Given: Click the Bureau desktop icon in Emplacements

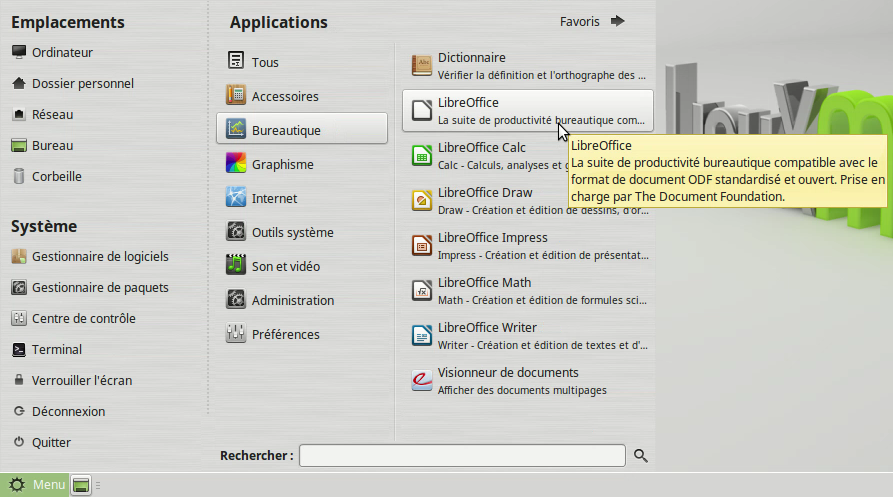Looking at the screenshot, I should 19,146.
